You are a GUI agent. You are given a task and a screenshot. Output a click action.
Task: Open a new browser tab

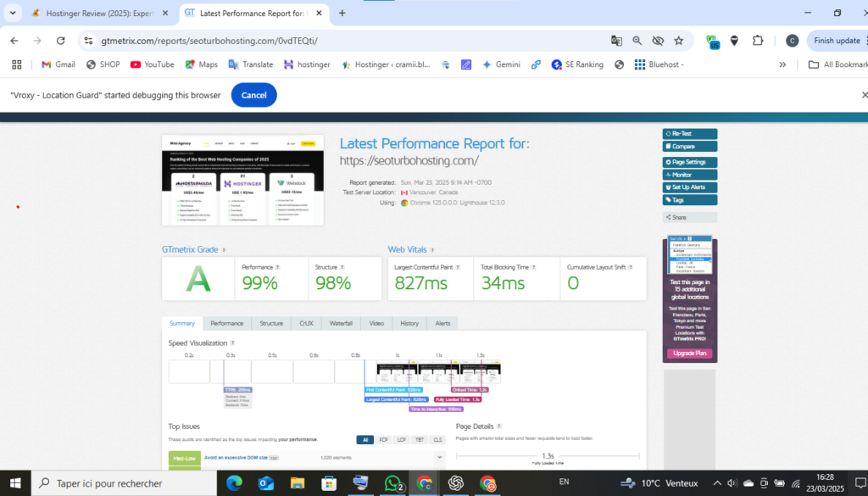(342, 14)
